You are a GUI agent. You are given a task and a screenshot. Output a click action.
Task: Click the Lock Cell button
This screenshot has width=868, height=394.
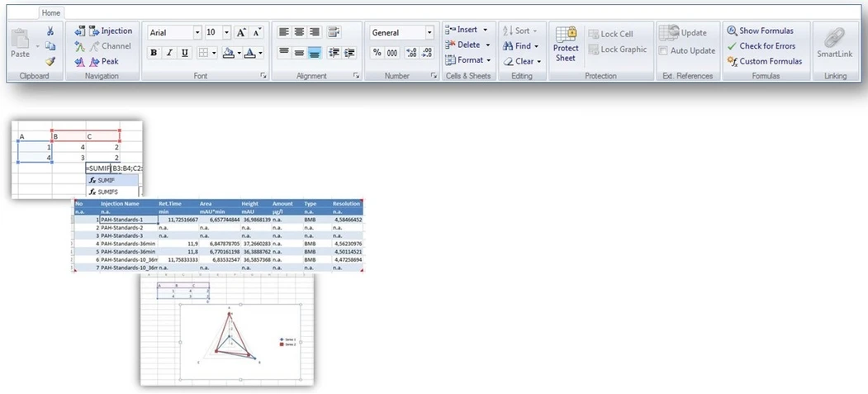610,35
